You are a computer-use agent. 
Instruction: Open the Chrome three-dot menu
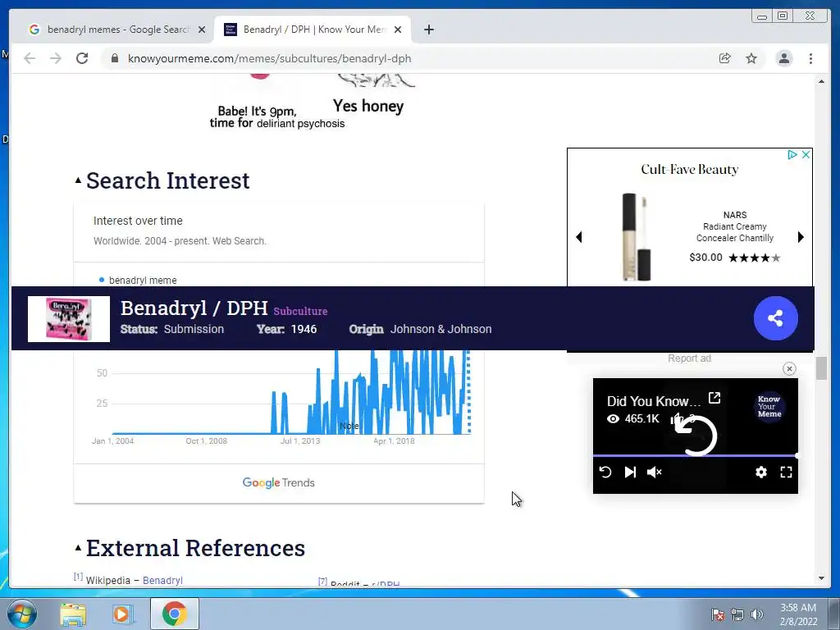(x=810, y=58)
